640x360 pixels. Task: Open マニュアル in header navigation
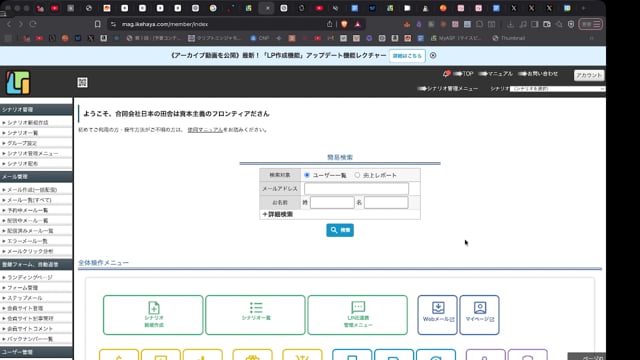pos(496,74)
